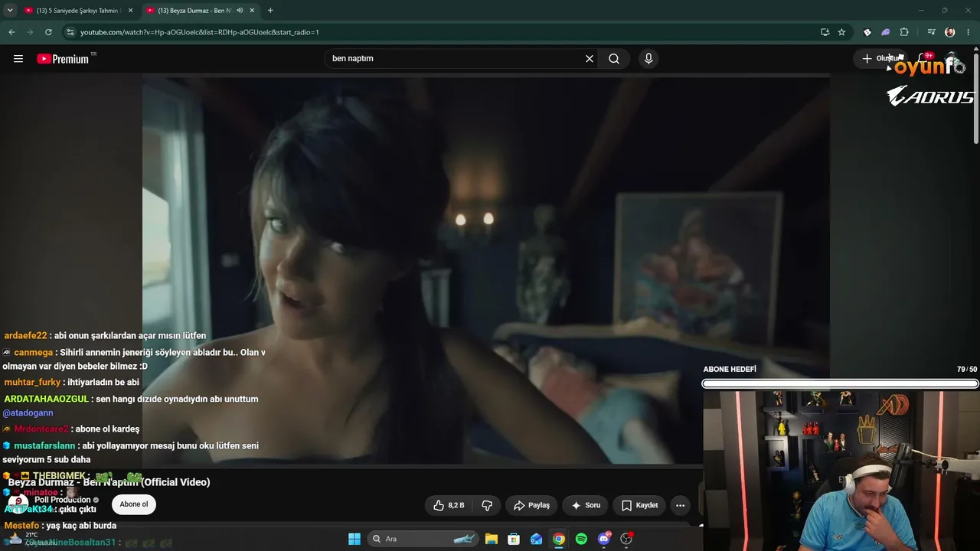Bookmark this page with star icon
The image size is (980, 551).
pyautogui.click(x=841, y=32)
